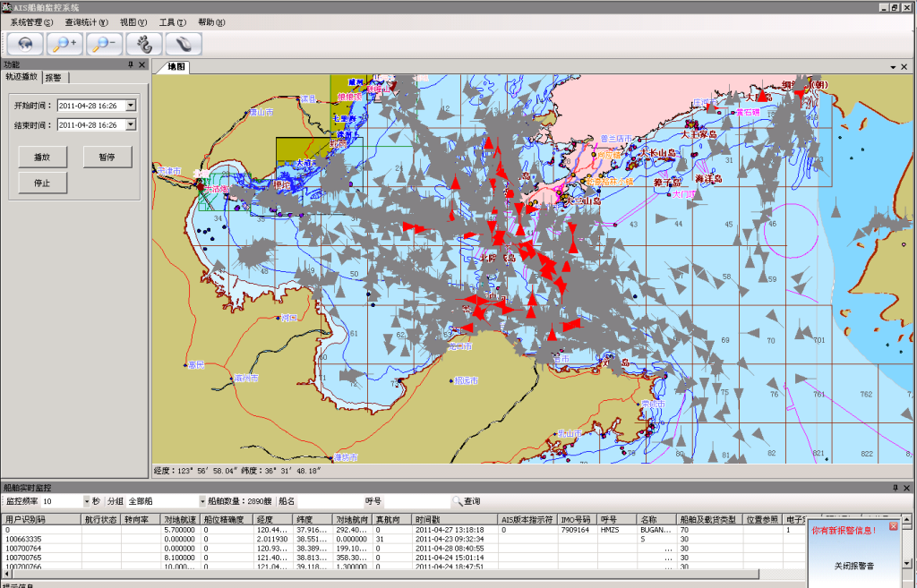Click the 船名 ship name input field
917x588 pixels.
[x=331, y=501]
